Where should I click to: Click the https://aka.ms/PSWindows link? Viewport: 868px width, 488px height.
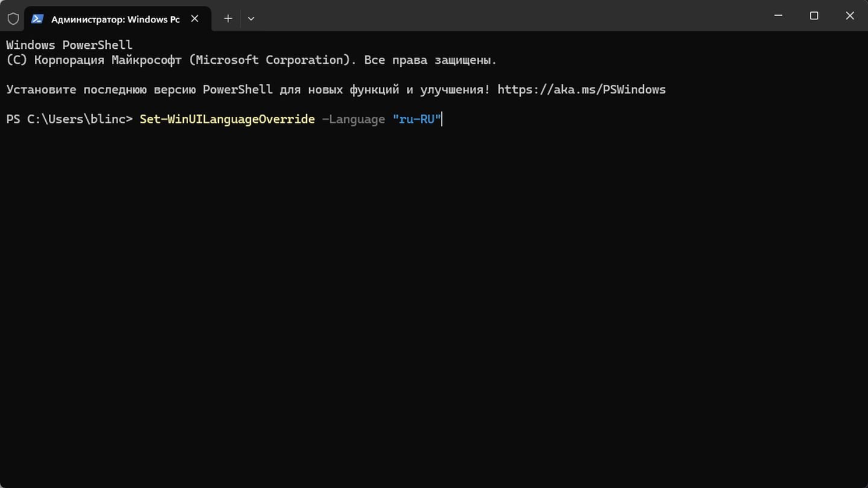click(x=582, y=90)
